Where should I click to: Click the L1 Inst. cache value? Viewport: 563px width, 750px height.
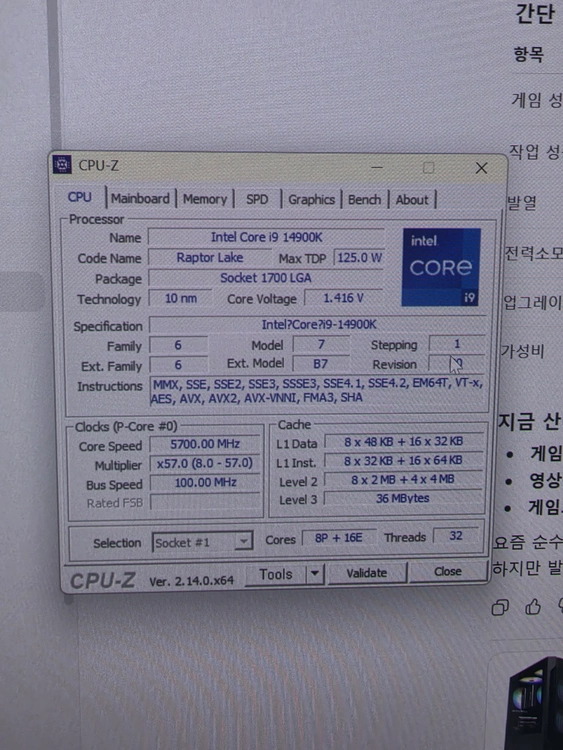point(403,460)
